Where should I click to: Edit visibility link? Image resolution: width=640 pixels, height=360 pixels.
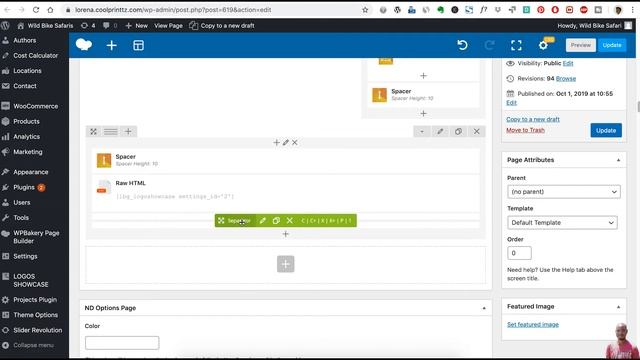tap(568, 63)
